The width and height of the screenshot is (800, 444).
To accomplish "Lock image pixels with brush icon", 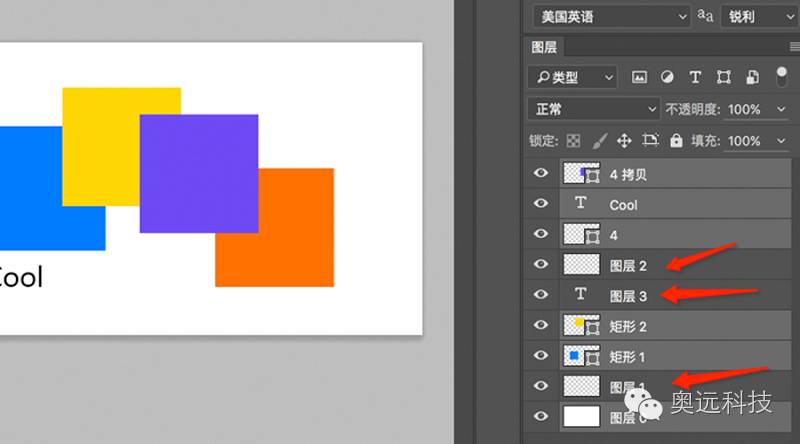I will 599,140.
